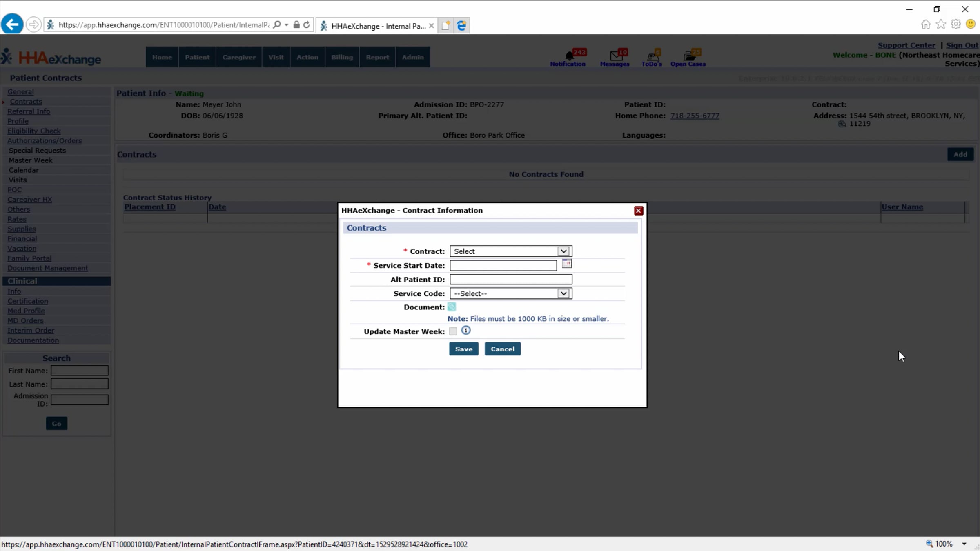Open the browser zoom level dropdown

[x=964, y=544]
